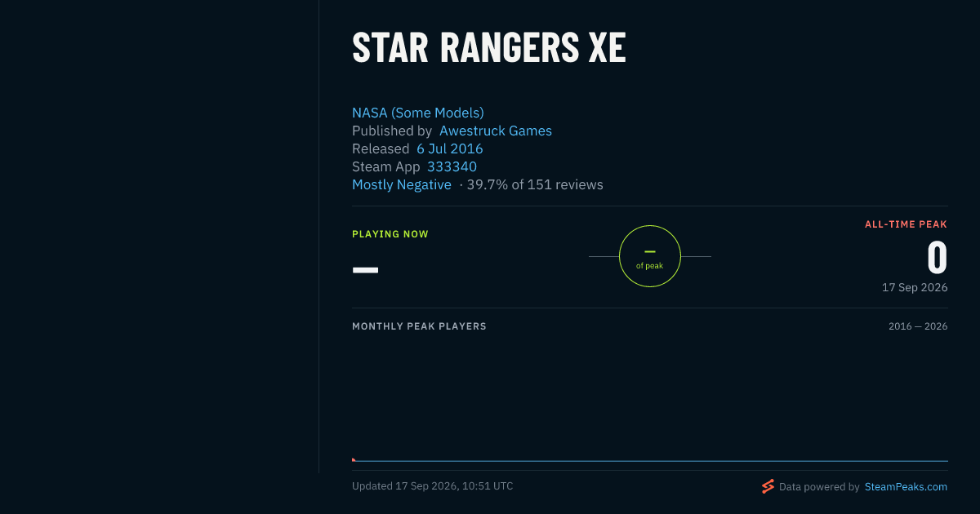Click the red marker at chart start
Screen dimensions: 980x514
coord(354,459)
